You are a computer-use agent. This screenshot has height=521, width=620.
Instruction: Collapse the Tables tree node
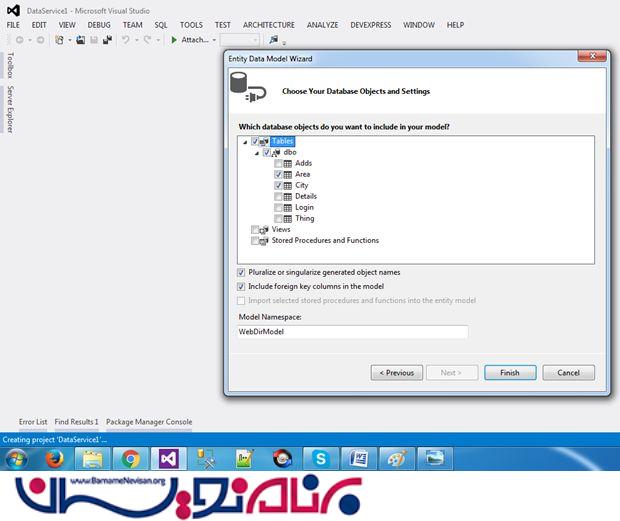(245, 142)
